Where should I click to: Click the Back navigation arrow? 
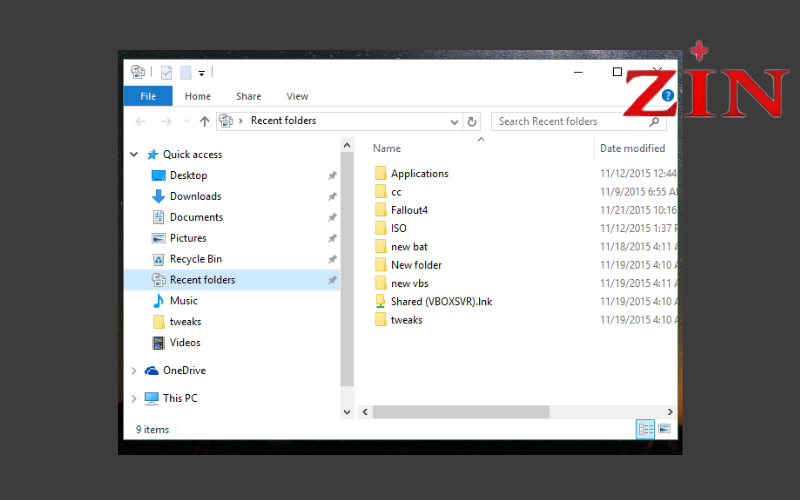pos(140,121)
